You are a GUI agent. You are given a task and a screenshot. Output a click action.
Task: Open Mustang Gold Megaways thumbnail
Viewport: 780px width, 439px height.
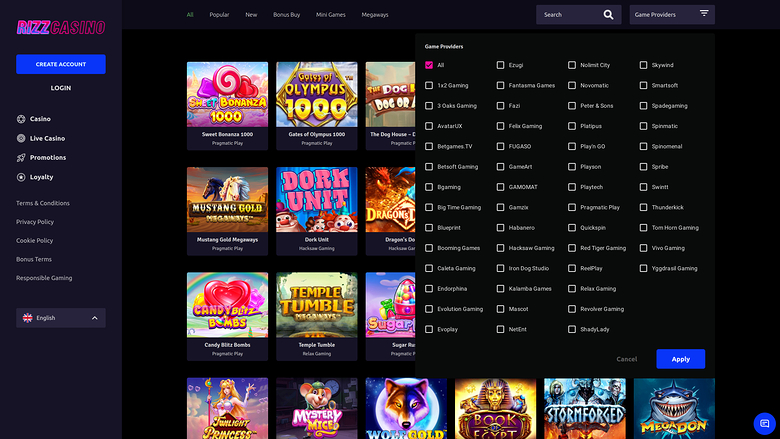click(227, 200)
